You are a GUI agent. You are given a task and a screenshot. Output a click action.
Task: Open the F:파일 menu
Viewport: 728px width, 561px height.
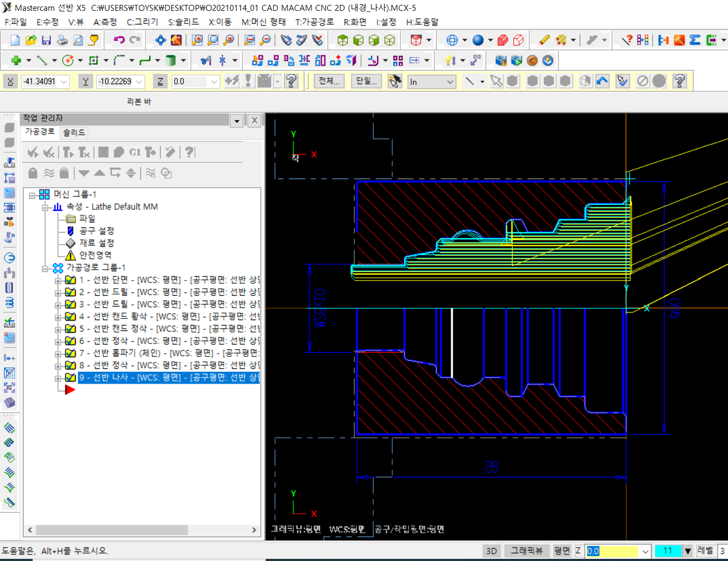point(16,22)
